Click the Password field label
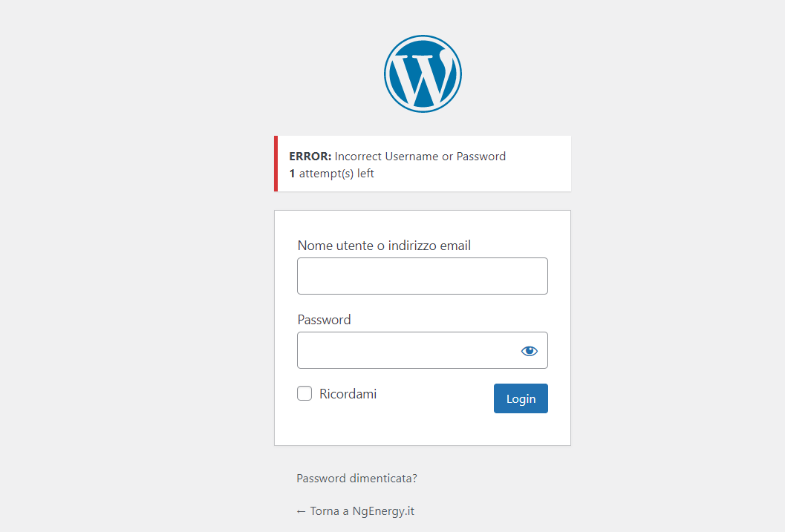 (324, 320)
